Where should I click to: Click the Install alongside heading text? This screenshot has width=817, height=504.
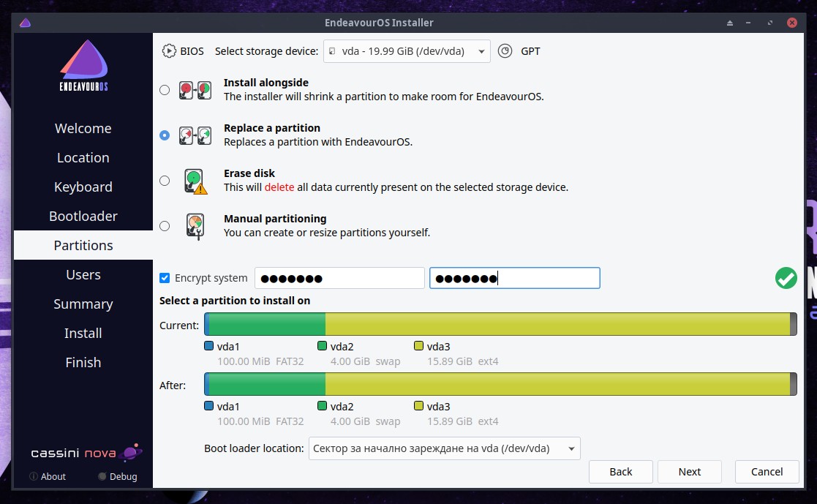click(266, 83)
